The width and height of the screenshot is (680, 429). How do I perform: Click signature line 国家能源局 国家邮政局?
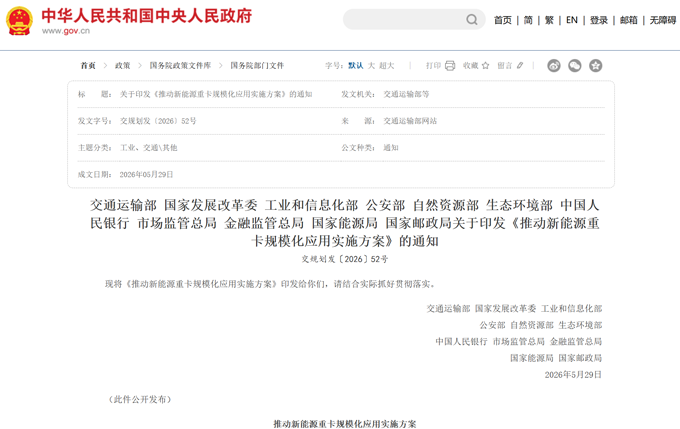(x=556, y=358)
